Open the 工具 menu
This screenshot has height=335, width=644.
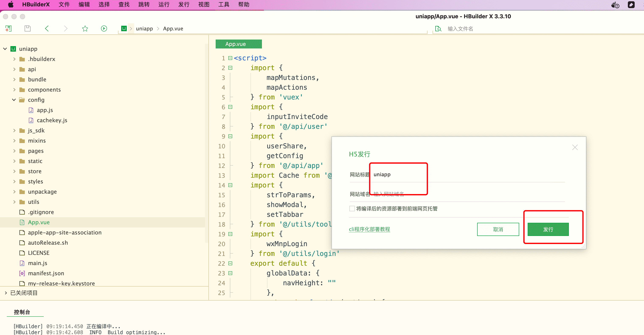[x=224, y=4]
